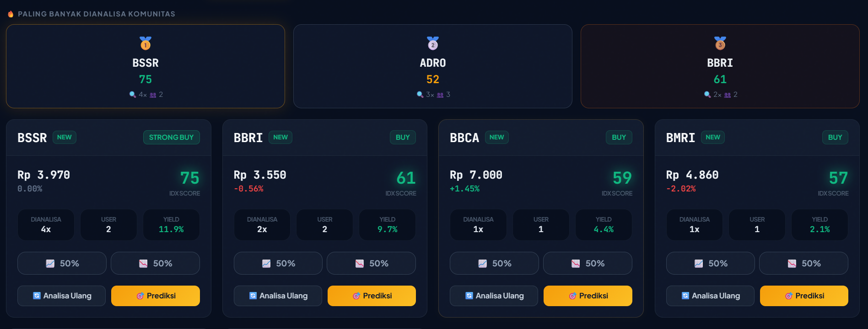
Task: Click the target icon on BBRI Prediksi button
Action: pos(356,296)
